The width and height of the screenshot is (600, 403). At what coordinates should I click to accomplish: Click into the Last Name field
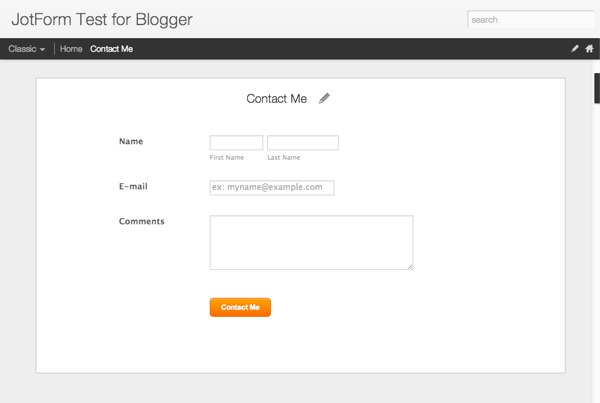click(303, 143)
